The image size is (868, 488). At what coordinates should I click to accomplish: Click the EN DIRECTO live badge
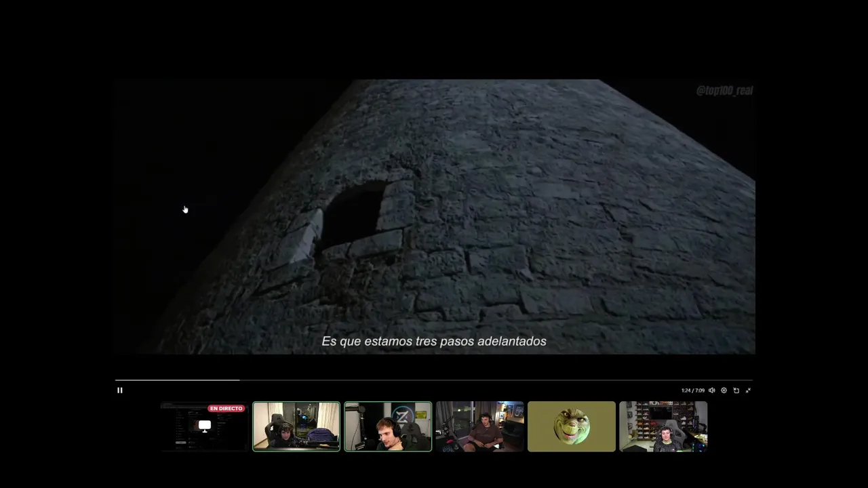point(226,409)
